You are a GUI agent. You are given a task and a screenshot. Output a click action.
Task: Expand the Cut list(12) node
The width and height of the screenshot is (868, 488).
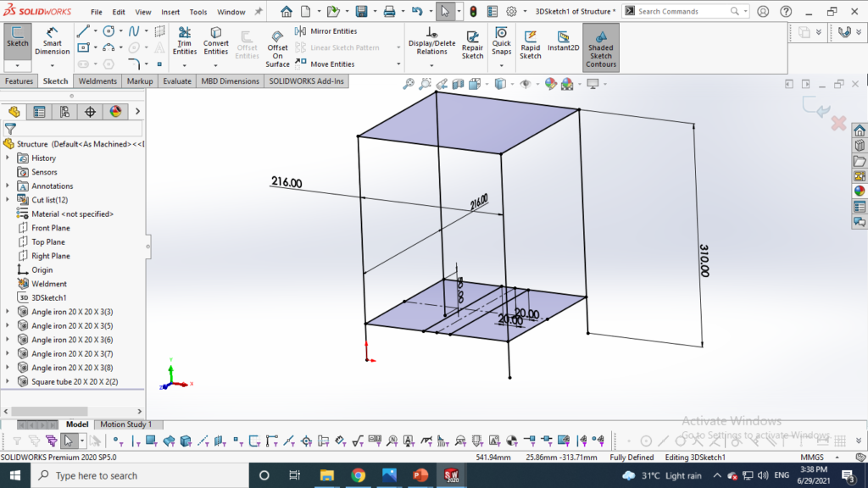coord(8,200)
